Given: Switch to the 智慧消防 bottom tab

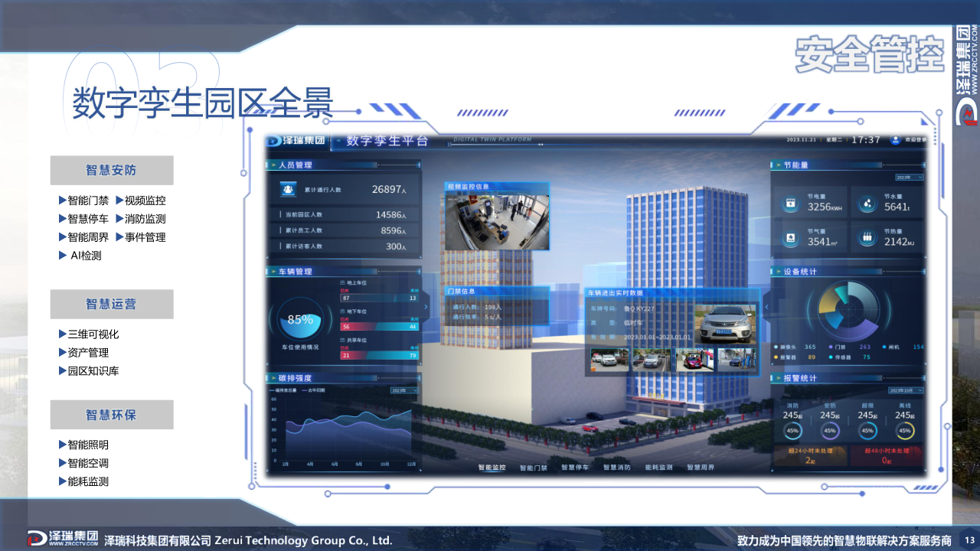Looking at the screenshot, I should tap(616, 468).
